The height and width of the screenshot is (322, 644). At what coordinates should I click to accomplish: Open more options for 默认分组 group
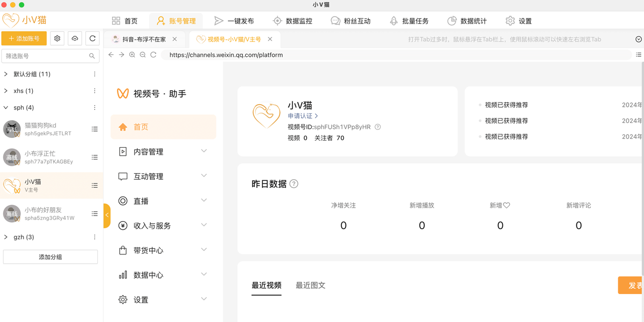(94, 74)
